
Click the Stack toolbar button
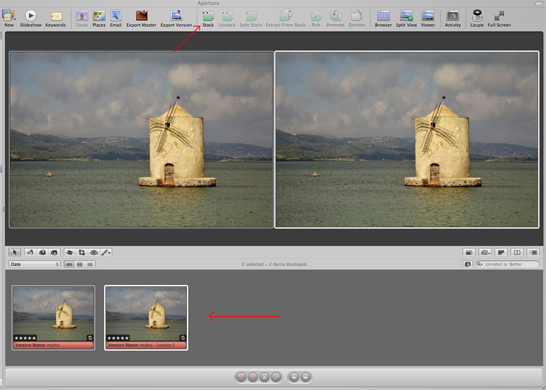point(208,18)
